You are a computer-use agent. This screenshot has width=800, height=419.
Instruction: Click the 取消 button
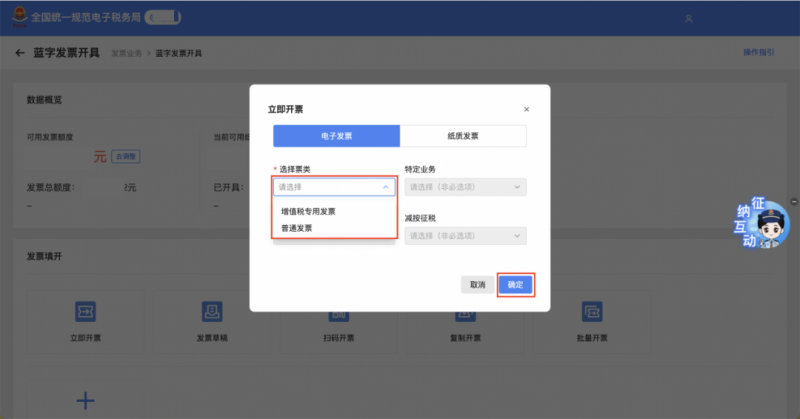pyautogui.click(x=477, y=285)
